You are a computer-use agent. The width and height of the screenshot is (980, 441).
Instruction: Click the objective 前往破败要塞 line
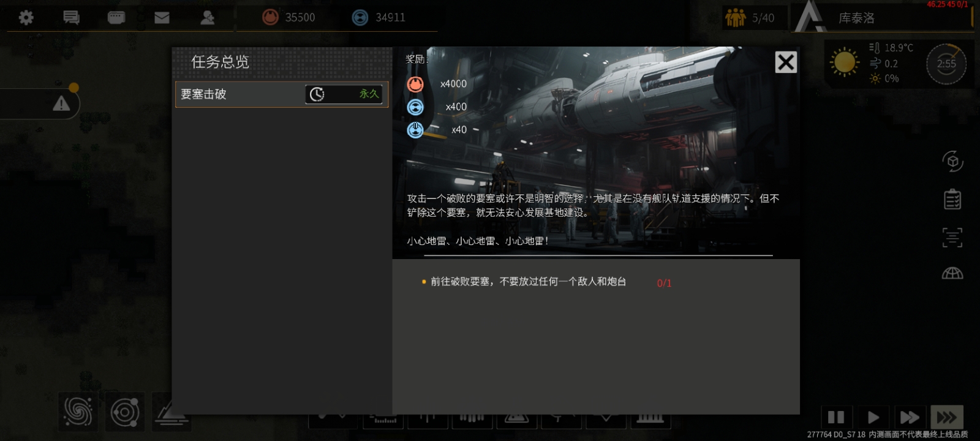tap(528, 282)
